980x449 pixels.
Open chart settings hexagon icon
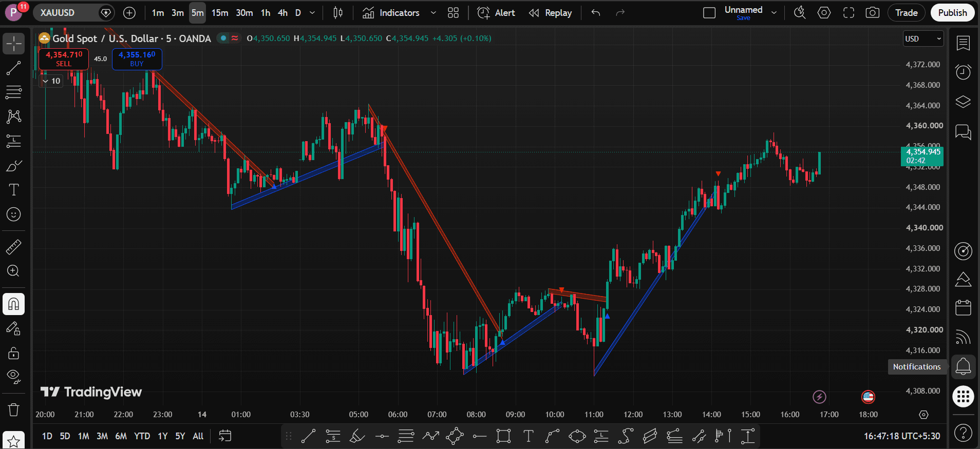pos(824,13)
